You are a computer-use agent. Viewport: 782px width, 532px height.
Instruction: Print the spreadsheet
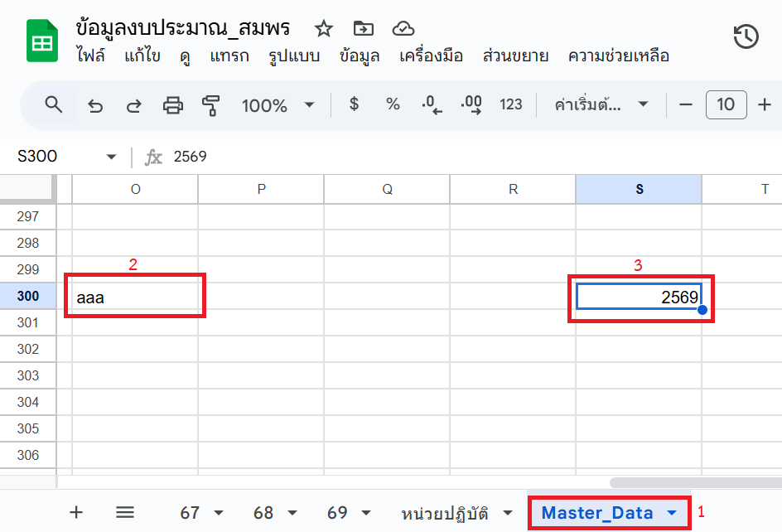pyautogui.click(x=174, y=104)
